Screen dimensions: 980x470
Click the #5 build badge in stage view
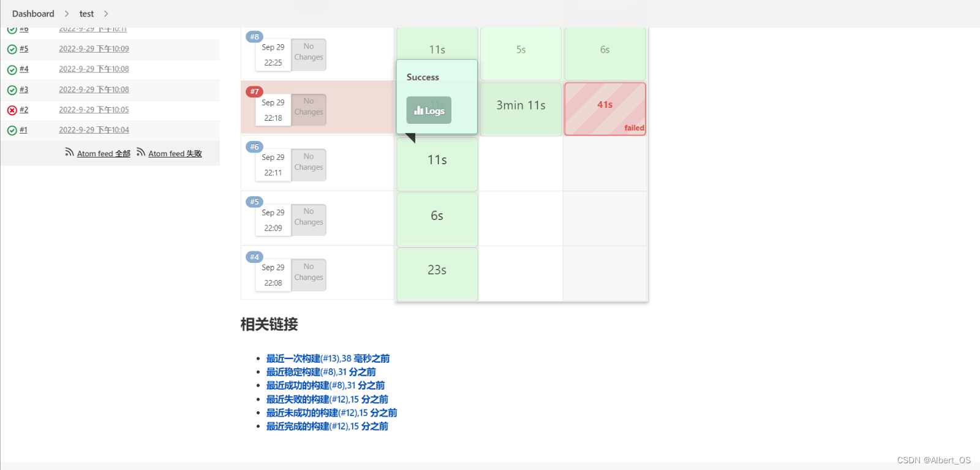point(254,202)
